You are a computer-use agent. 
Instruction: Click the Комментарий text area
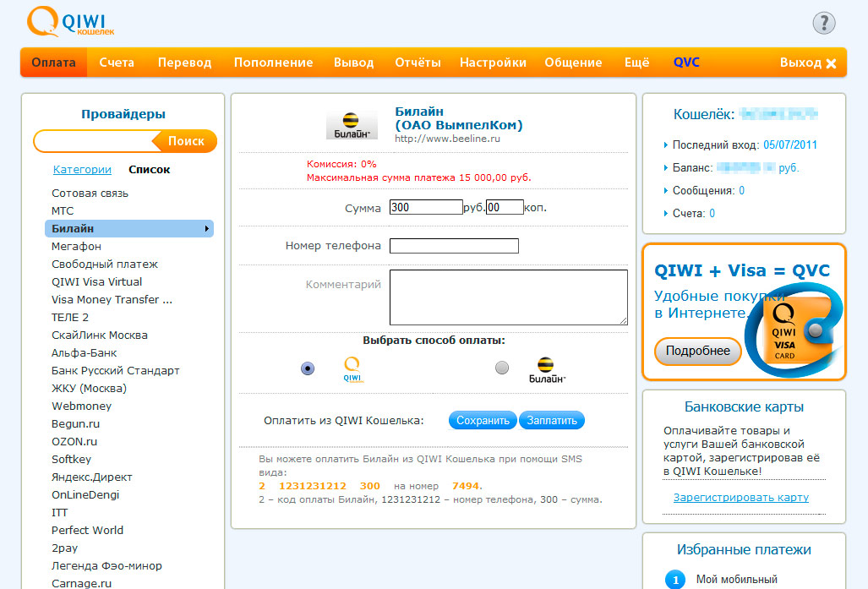(x=508, y=297)
